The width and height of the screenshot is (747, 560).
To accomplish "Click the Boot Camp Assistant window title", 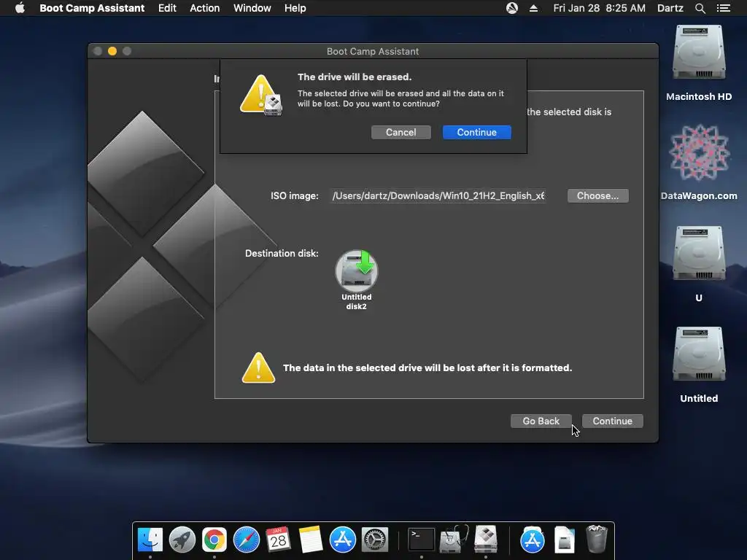I will 373,51.
